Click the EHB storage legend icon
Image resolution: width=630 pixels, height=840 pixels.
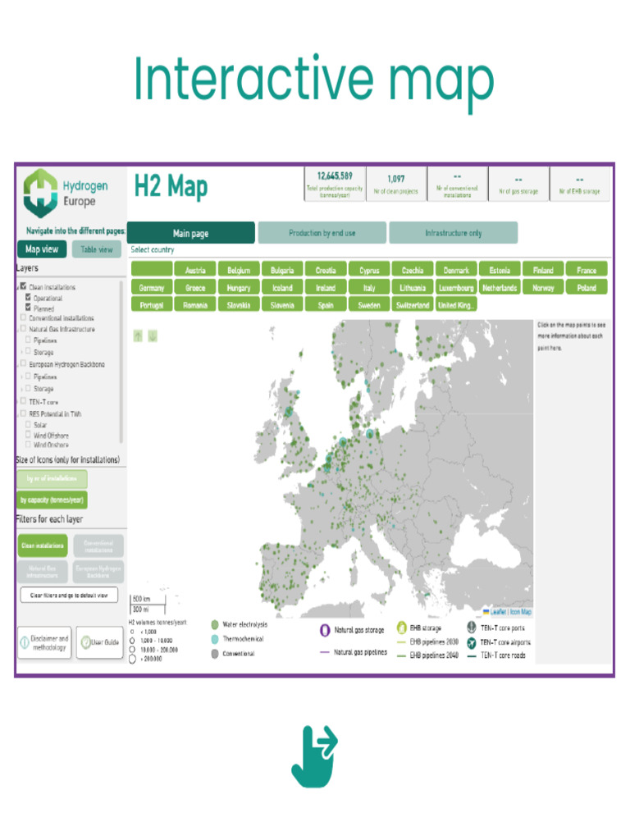click(x=401, y=628)
